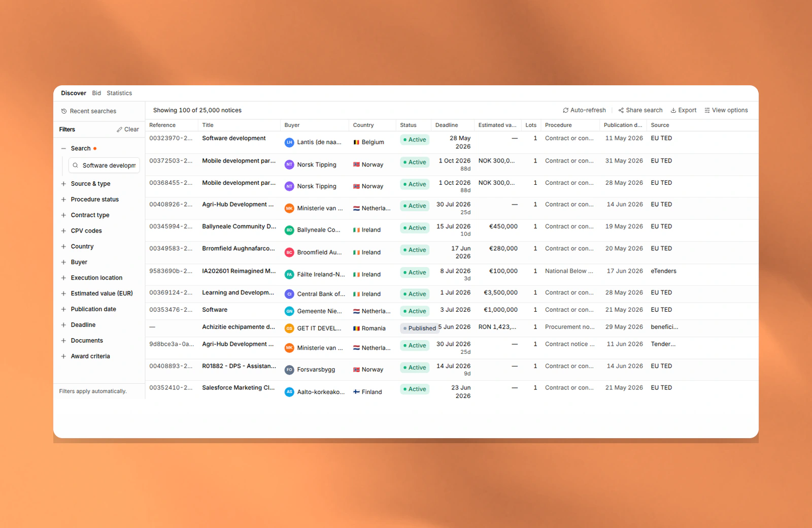This screenshot has height=528, width=812.
Task: Click the Finland flag icon
Action: [x=356, y=392]
